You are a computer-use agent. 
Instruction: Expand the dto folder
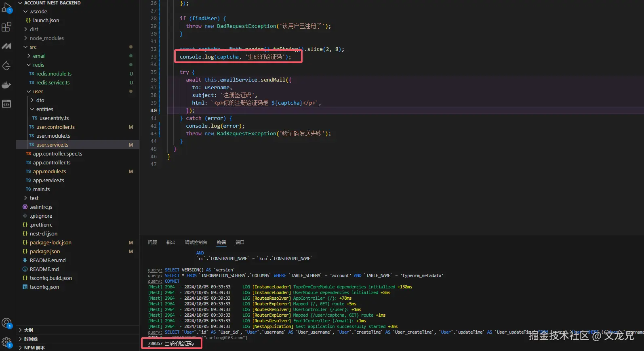pos(32,100)
